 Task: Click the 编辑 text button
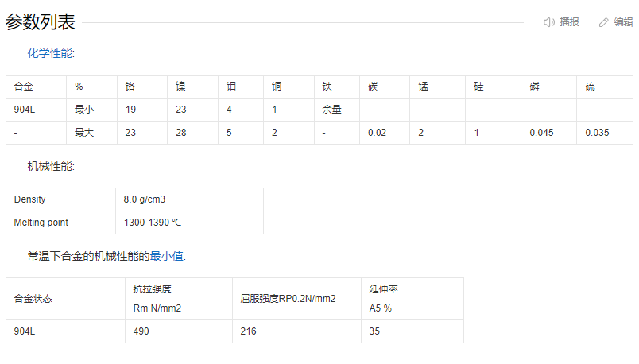point(624,22)
